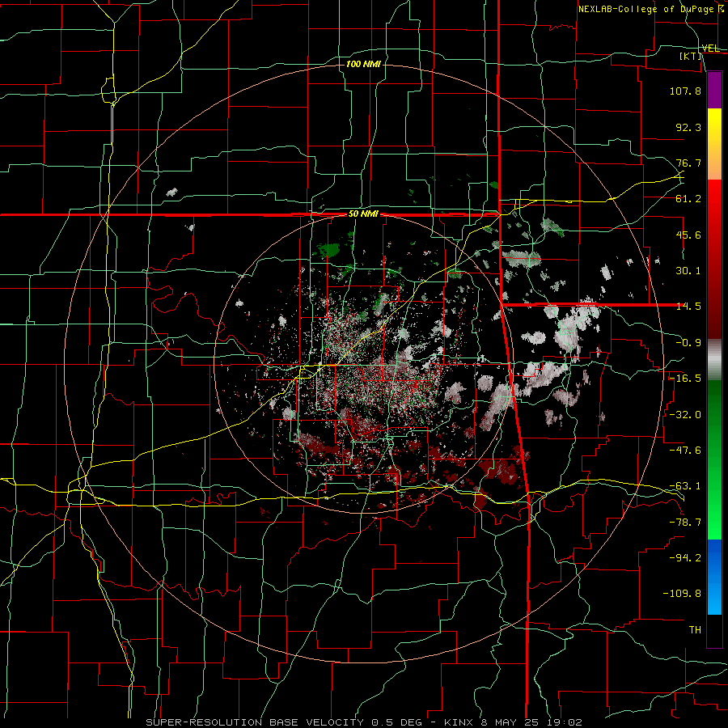
Task: Click the 14.5 velocity scale value
Action: pos(688,307)
